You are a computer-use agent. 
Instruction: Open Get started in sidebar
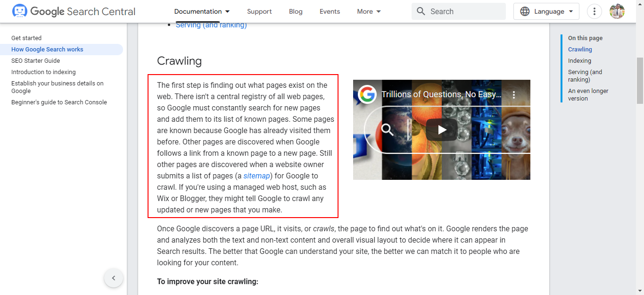click(x=26, y=38)
